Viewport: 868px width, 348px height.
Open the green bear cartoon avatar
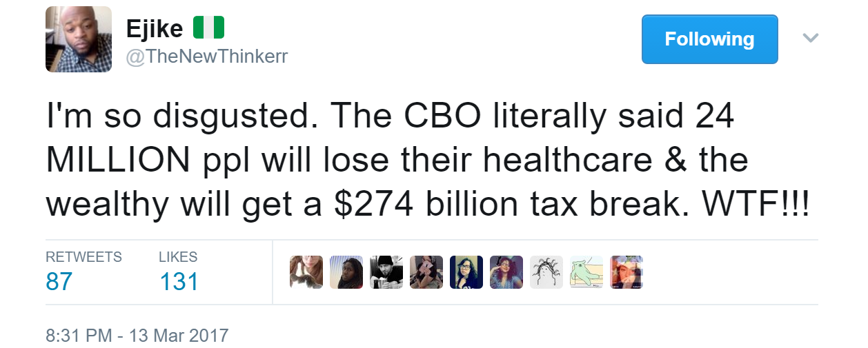pos(586,272)
